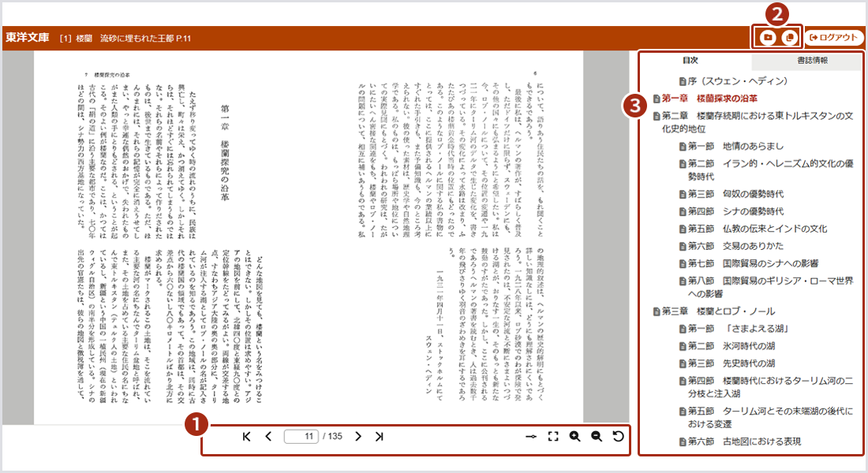
Task: Click the copy pages icon in header
Action: point(790,37)
